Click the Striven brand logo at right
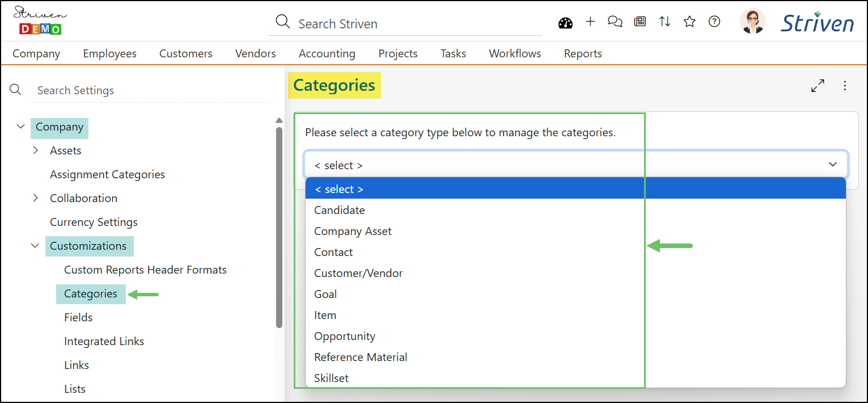This screenshot has height=403, width=868. (x=817, y=22)
